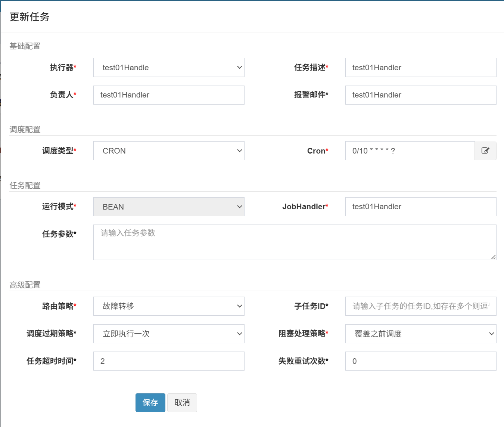Select the 报警邮件 input field
The image size is (504, 427).
coord(421,95)
